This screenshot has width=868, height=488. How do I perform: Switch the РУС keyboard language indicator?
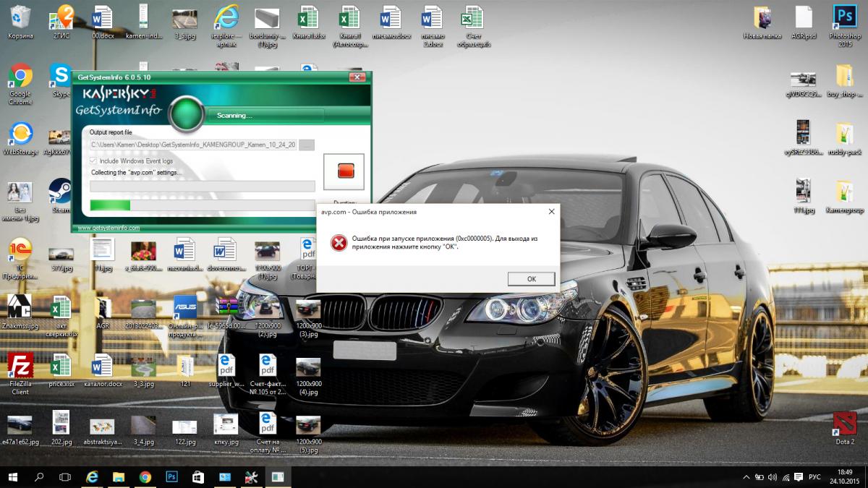(814, 477)
